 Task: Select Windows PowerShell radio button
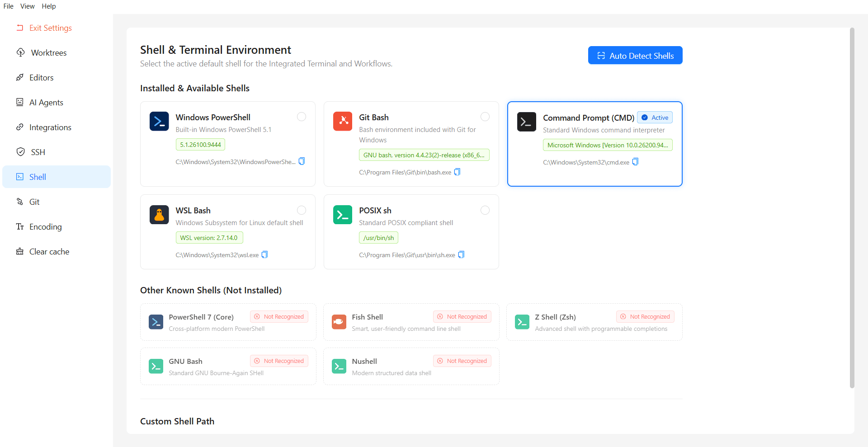(302, 117)
